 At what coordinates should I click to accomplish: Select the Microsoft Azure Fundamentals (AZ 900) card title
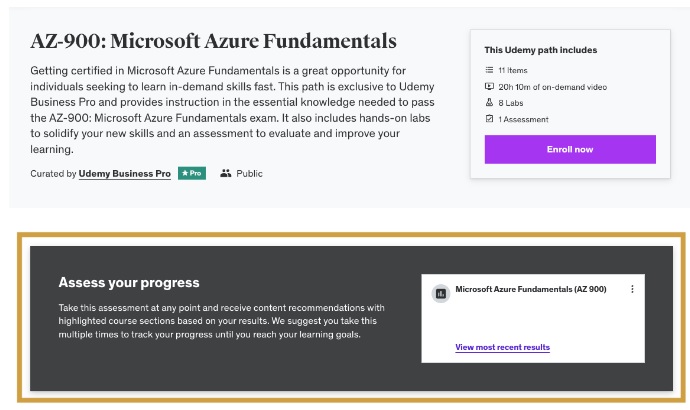pos(530,289)
